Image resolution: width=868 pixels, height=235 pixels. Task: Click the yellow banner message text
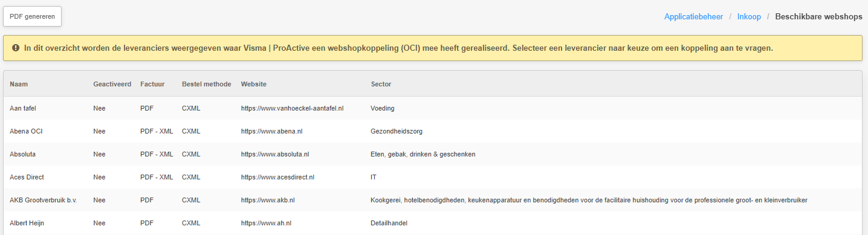click(x=398, y=48)
